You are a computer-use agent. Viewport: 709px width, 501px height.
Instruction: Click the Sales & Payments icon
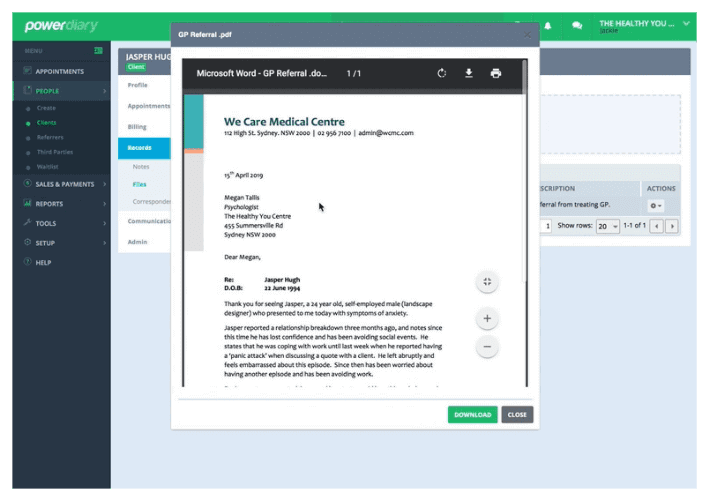[x=28, y=183]
